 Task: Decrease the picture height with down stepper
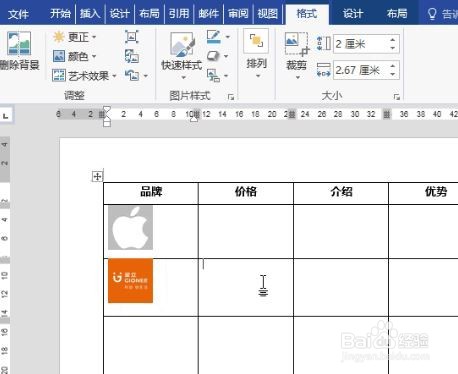pos(393,48)
